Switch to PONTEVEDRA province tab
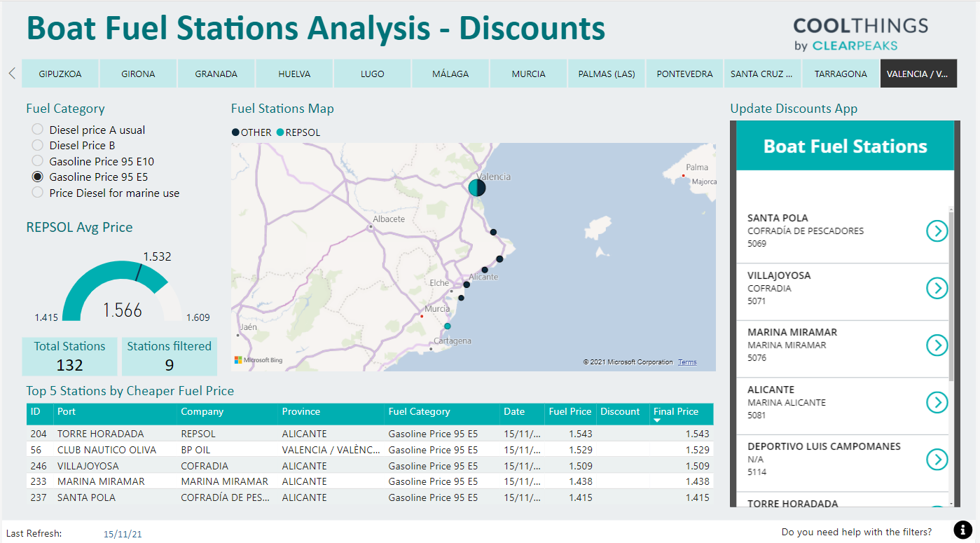Image resolution: width=980 pixels, height=543 pixels. click(684, 74)
